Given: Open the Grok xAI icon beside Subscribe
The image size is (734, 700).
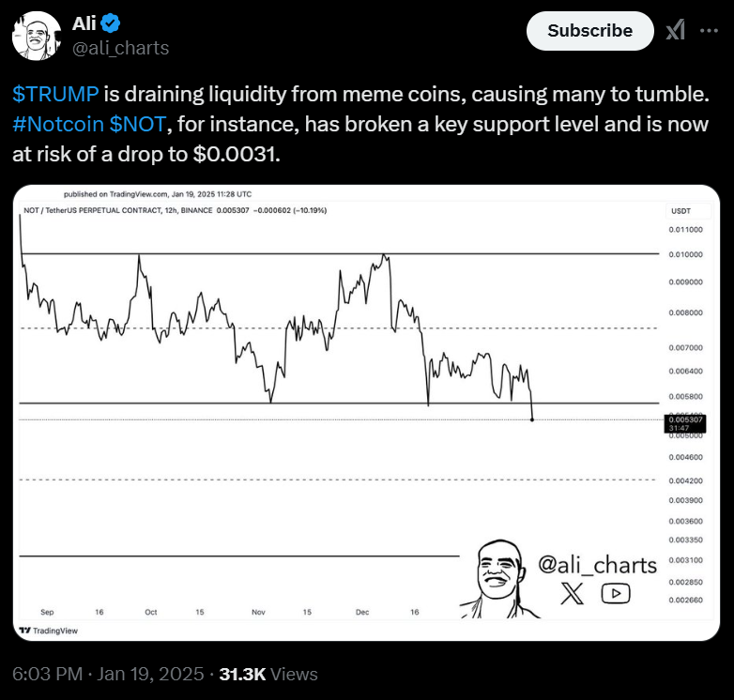Looking at the screenshot, I should coord(676,30).
